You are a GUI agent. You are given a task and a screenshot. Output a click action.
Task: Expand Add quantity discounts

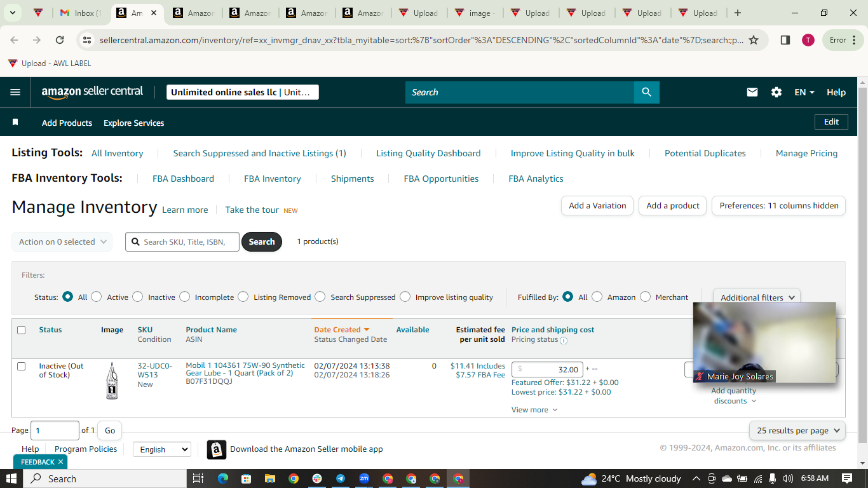(734, 396)
